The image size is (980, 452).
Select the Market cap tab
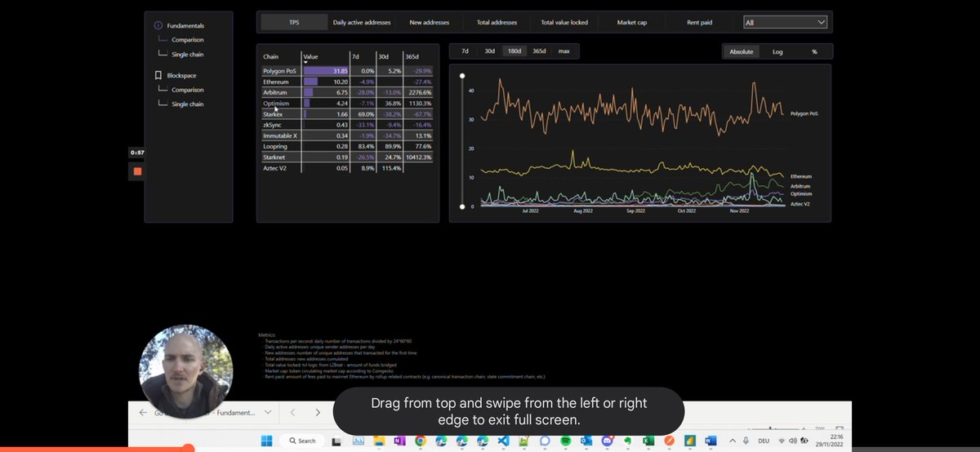[x=632, y=23]
